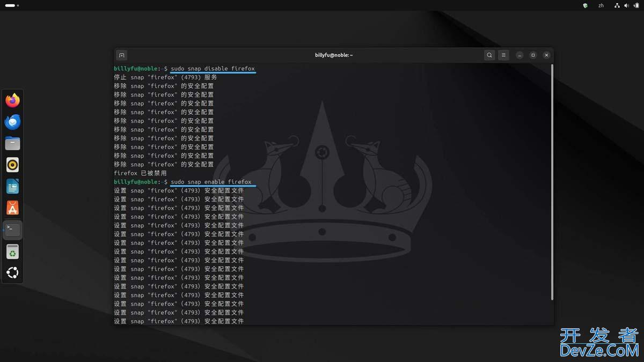Open Firefox from the dock

point(12,100)
